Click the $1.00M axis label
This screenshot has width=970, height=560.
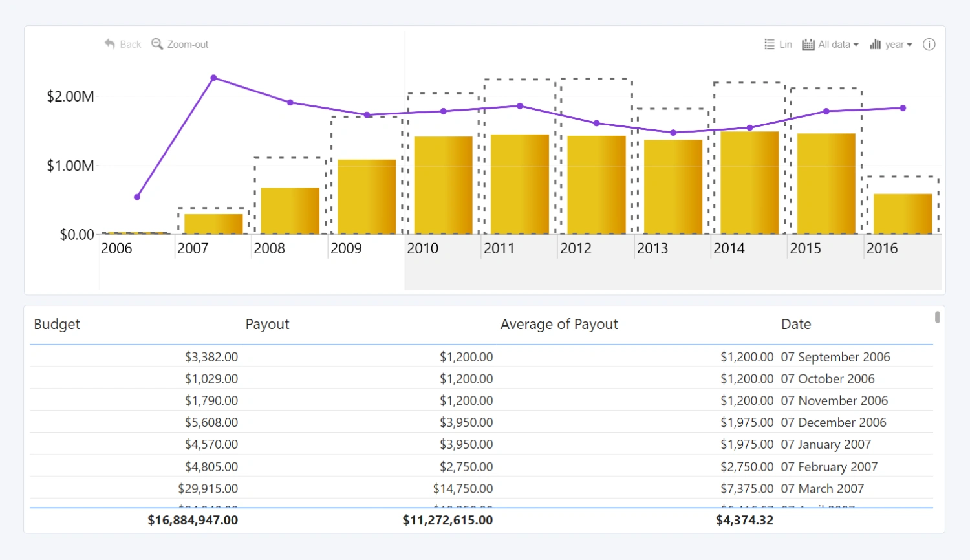[x=70, y=166]
